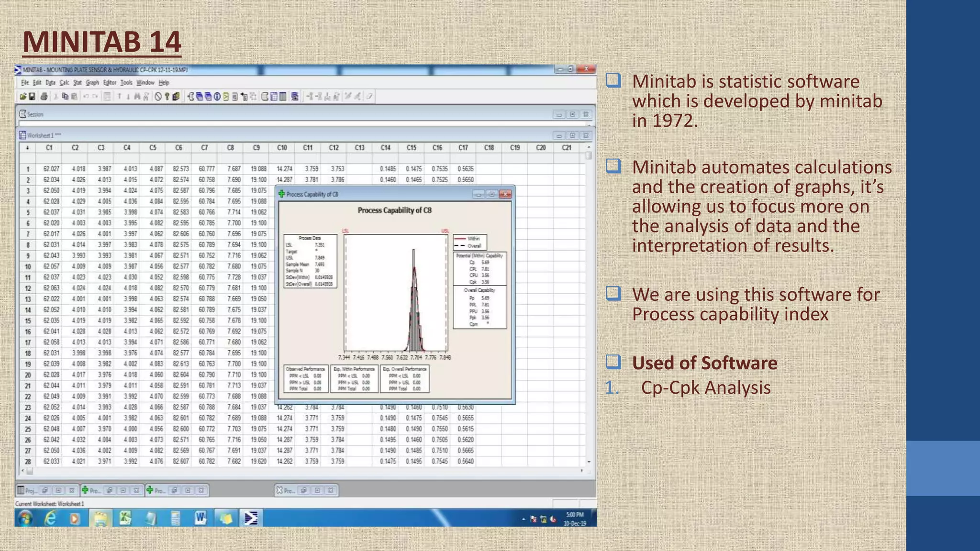Click the Close All Graphs toolbar icon
Viewport: 980px width, 551px height.
(x=295, y=97)
